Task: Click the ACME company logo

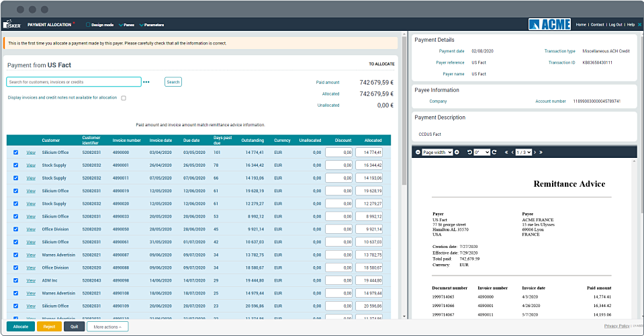Action: [x=549, y=24]
